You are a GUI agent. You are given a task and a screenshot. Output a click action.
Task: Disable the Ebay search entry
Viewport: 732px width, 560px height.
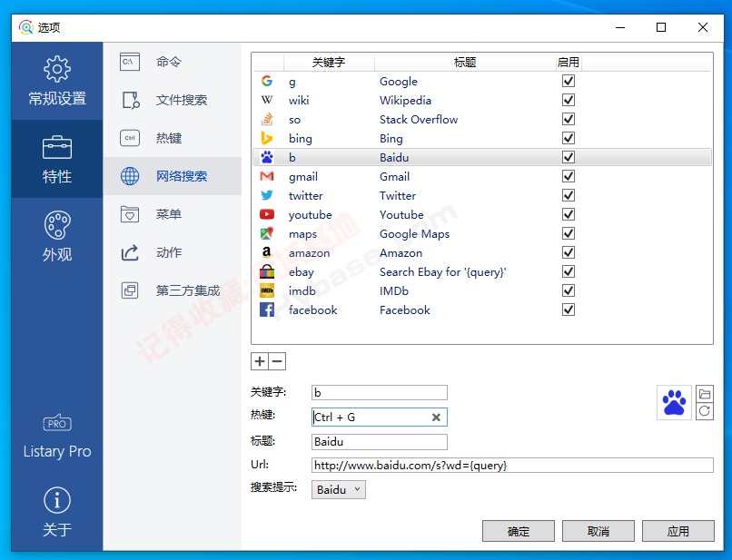pos(569,271)
